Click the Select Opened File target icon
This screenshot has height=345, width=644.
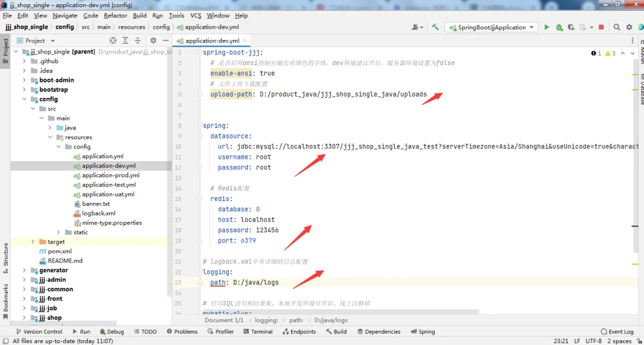[x=112, y=41]
